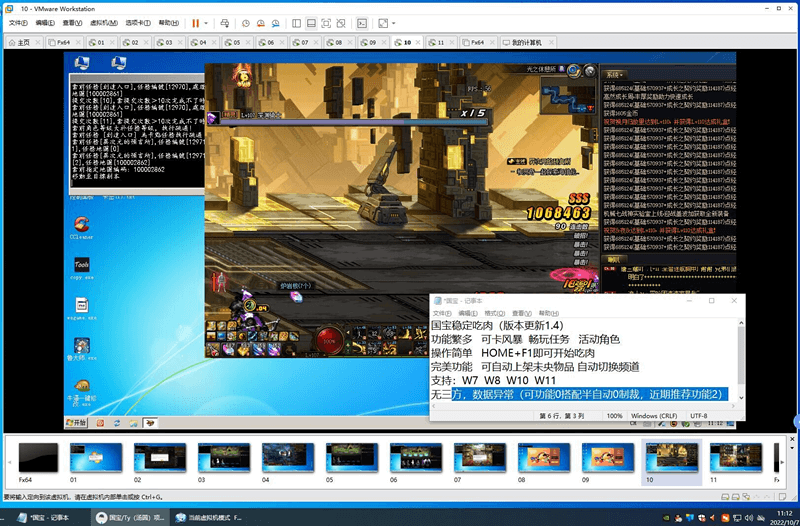Image resolution: width=800 pixels, height=526 pixels.
Task: Close the 07 virtual machine tab
Action: point(316,42)
